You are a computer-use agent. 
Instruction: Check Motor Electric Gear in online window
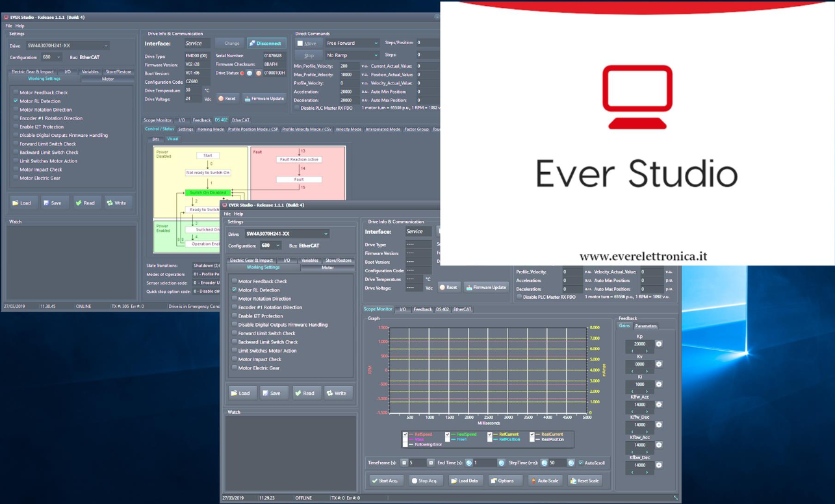coord(16,178)
